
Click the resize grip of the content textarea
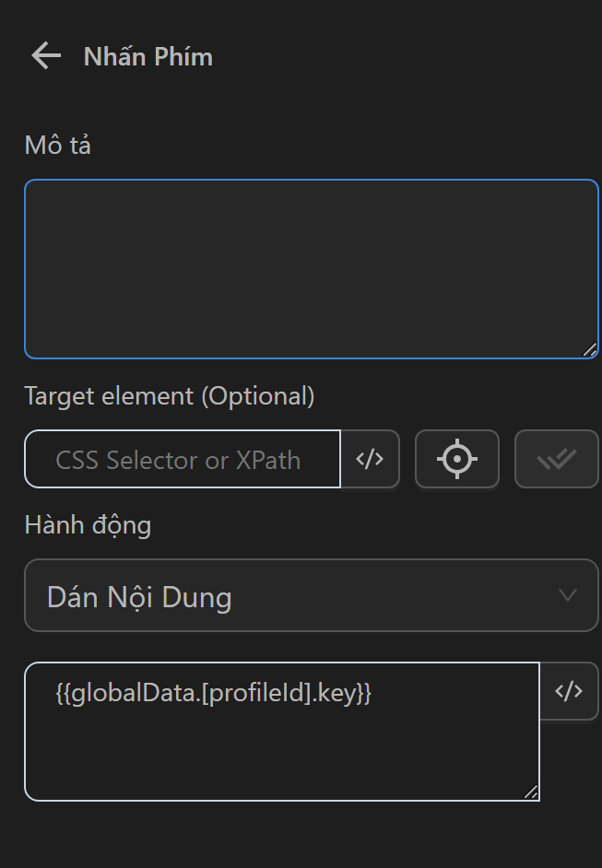tap(531, 791)
